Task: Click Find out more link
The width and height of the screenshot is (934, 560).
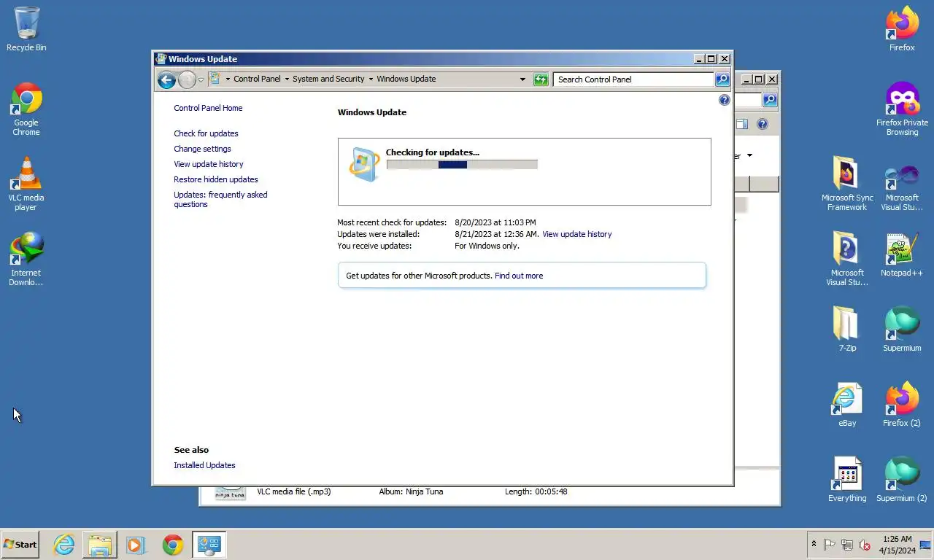Action: [519, 276]
